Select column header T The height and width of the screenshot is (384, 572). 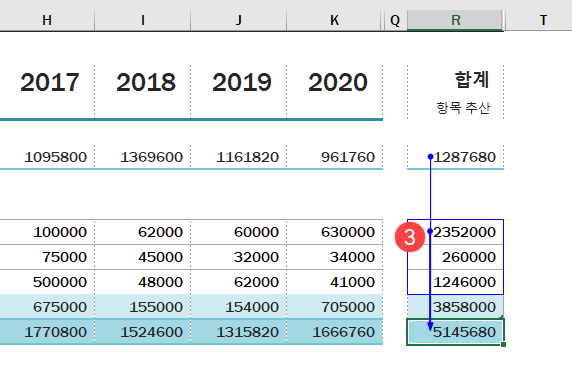coord(543,20)
